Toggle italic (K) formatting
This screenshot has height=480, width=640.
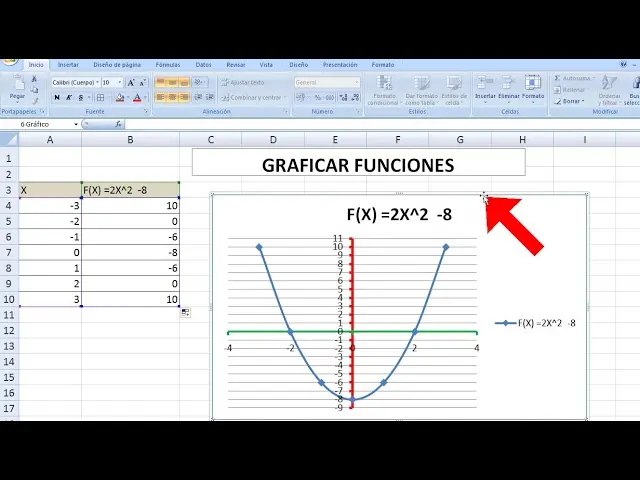point(70,98)
